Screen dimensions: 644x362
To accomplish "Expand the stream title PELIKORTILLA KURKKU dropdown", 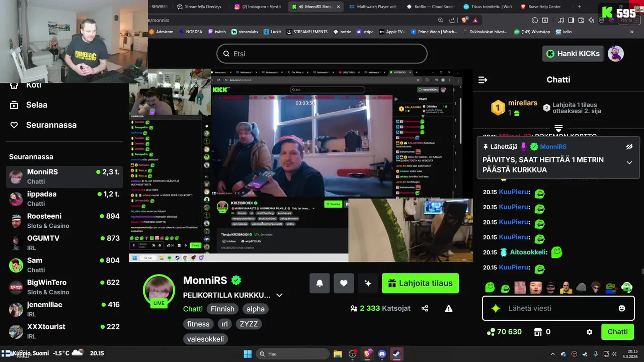I will pos(279,295).
